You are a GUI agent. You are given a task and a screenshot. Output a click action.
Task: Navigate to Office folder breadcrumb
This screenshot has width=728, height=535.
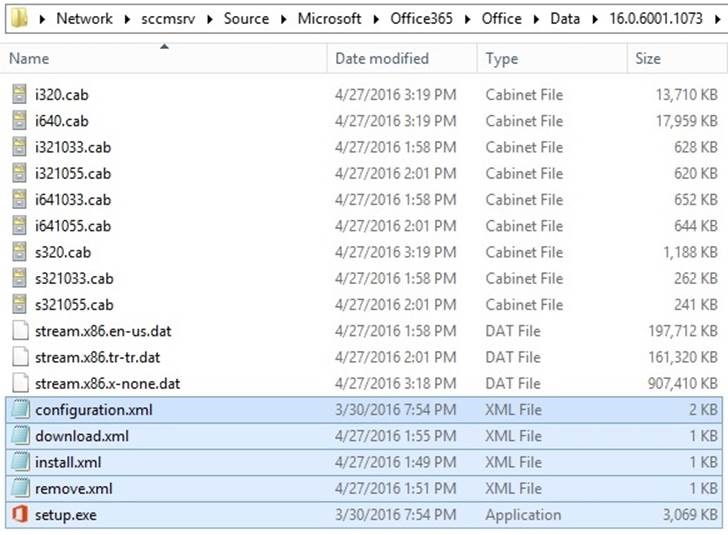[501, 19]
